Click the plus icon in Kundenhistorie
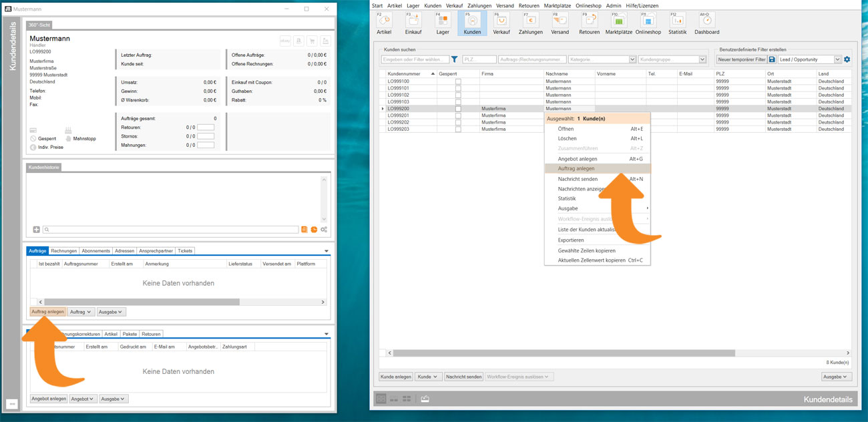 tap(36, 230)
